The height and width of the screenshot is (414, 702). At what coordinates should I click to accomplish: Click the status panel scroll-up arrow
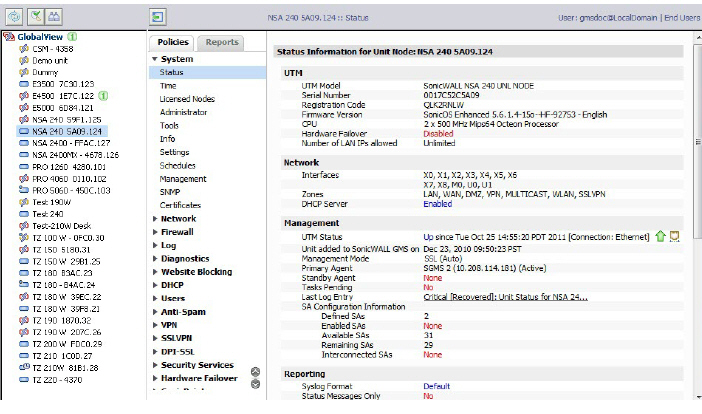point(698,38)
